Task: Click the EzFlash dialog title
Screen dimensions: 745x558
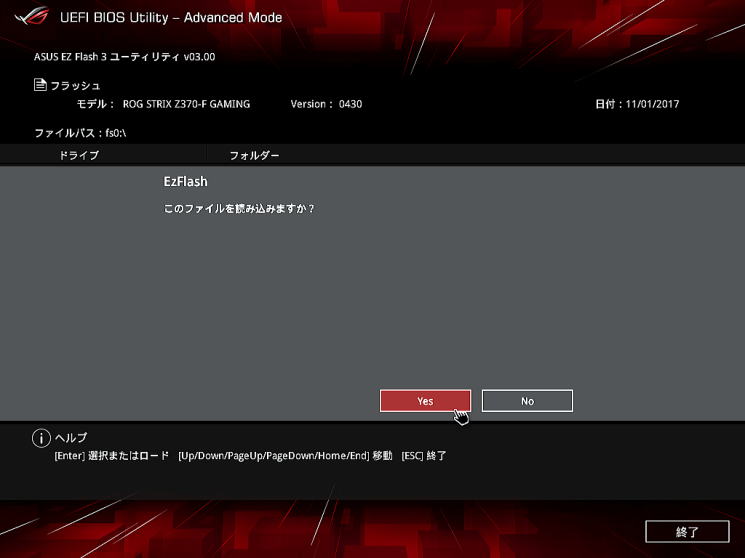Action: click(185, 182)
